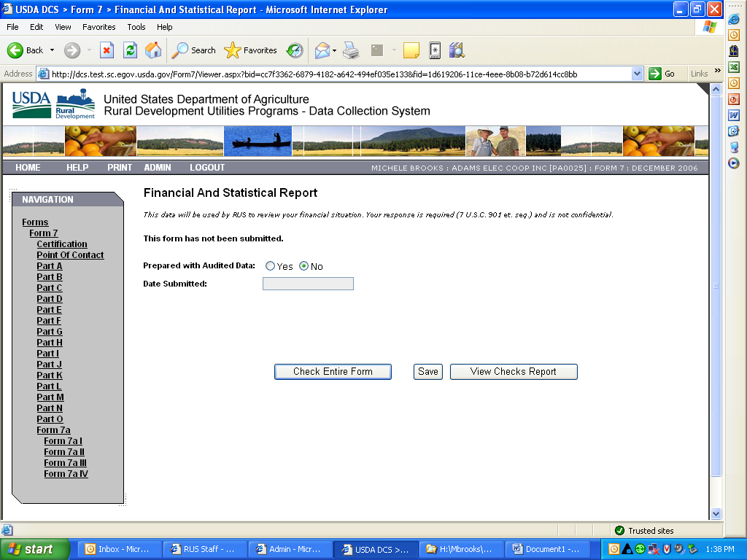Switch to H:\Mbrooks folder taskbar window
Screen dimensions: 747x560
pyautogui.click(x=462, y=549)
